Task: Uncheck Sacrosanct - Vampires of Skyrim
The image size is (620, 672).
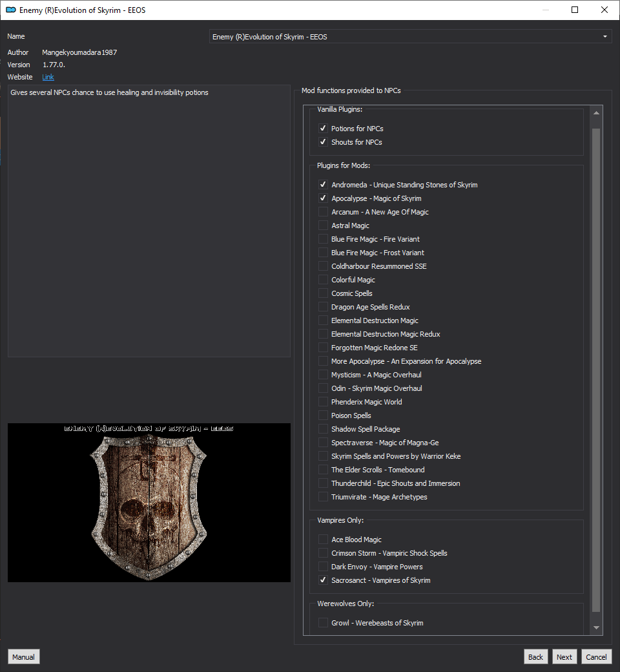Action: point(323,580)
